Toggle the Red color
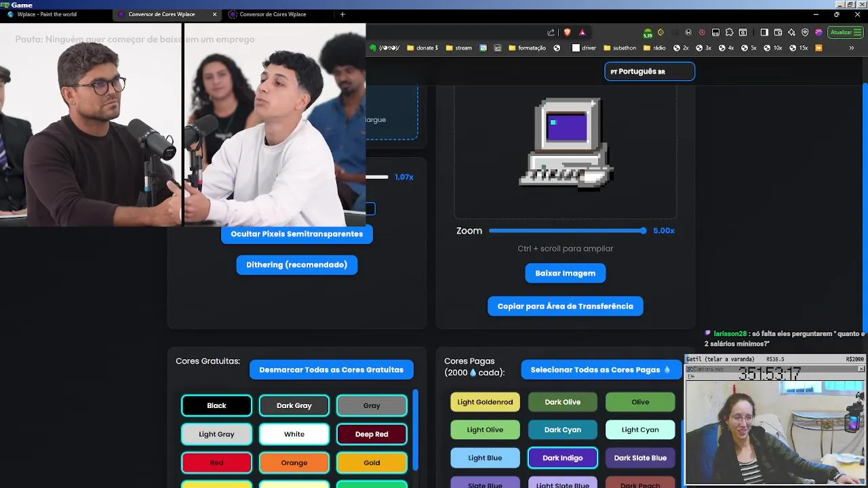868x488 pixels. pyautogui.click(x=216, y=462)
